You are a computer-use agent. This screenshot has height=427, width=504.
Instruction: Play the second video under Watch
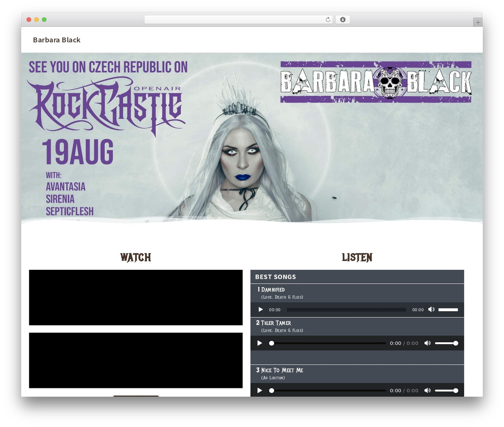coord(136,360)
